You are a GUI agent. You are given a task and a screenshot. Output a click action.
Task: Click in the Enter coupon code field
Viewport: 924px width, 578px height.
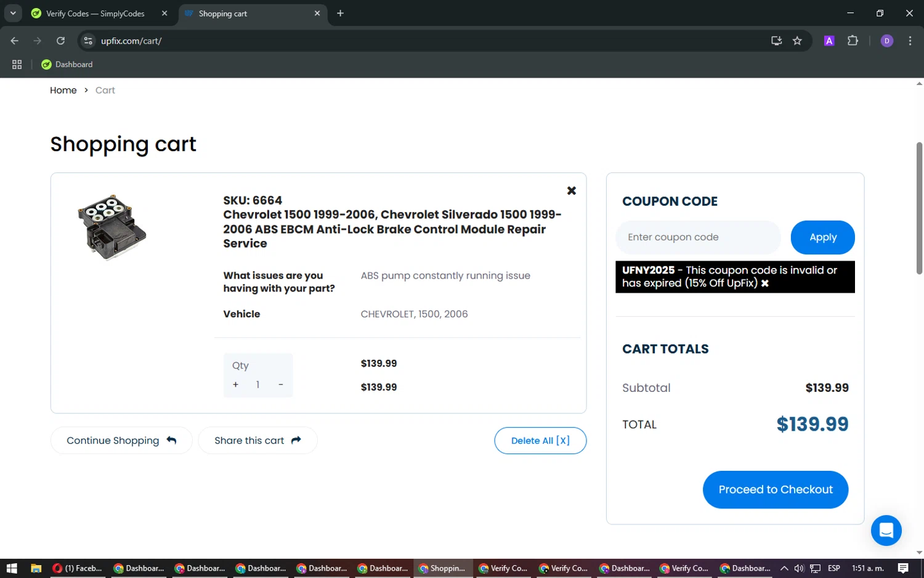click(x=698, y=237)
